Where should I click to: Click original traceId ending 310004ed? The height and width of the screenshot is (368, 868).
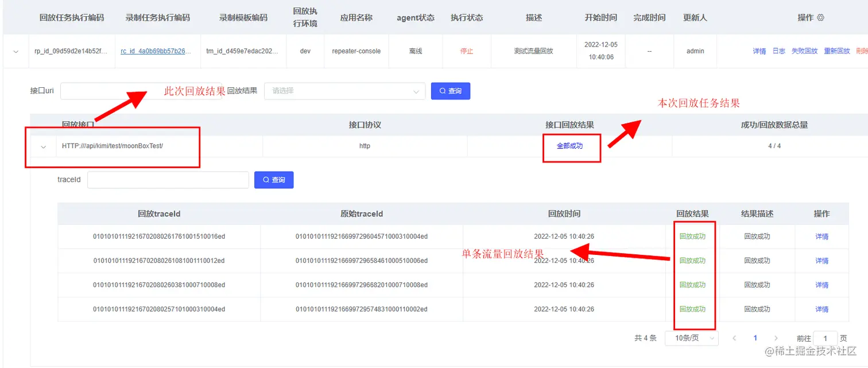click(x=362, y=237)
